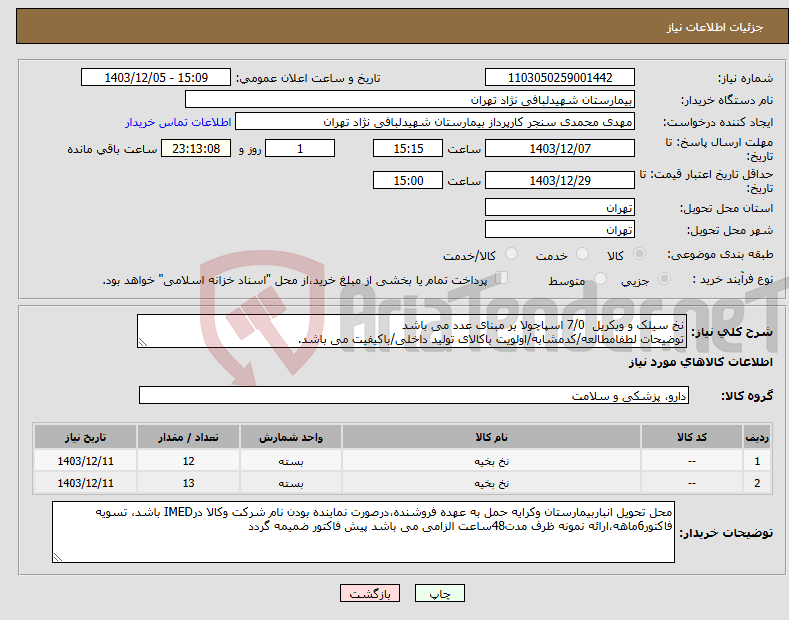Click the validity time field 15:00
This screenshot has width=789, height=620.
point(408,180)
